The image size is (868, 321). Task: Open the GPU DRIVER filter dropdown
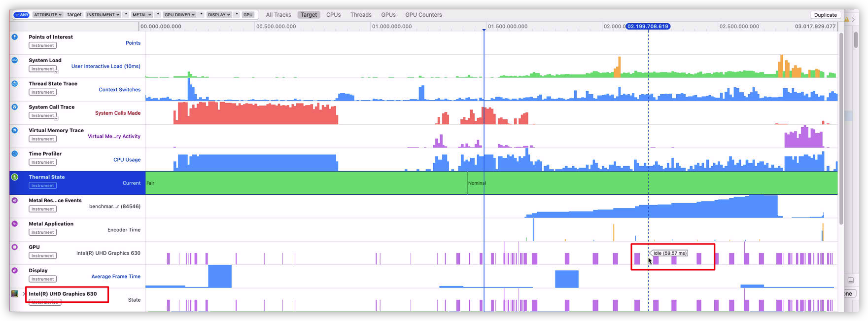point(179,15)
